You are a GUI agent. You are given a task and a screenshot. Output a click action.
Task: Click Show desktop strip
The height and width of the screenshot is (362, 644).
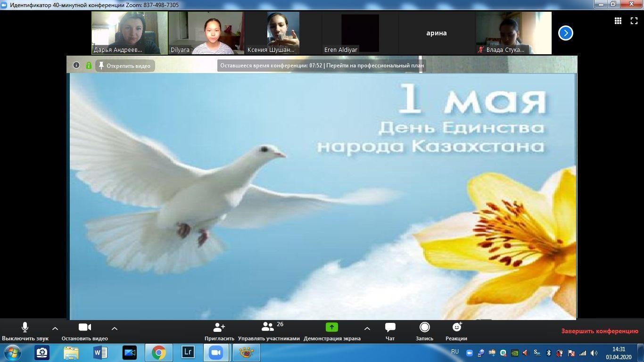point(641,353)
